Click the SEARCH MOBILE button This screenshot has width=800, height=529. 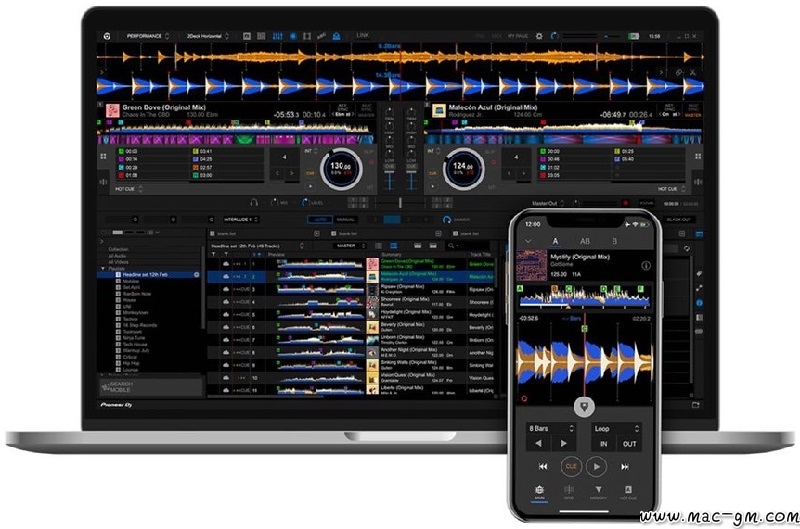coord(151,387)
